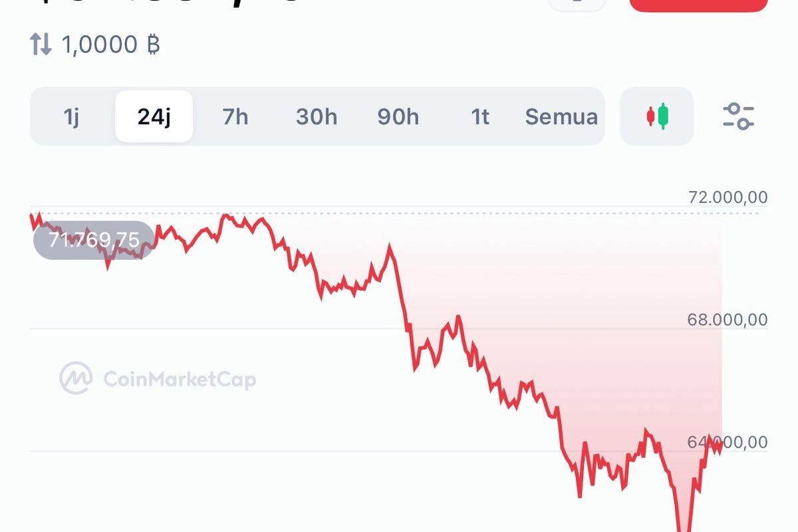Open the 90h chart view
798x532 pixels.
398,117
